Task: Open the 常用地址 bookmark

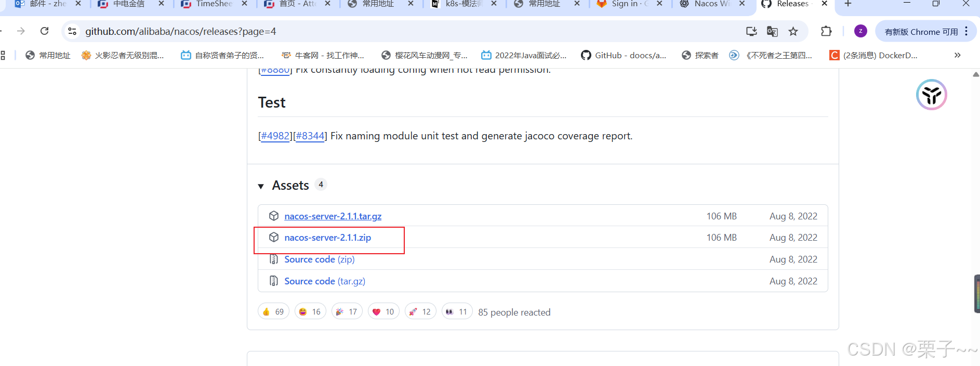Action: 48,55
